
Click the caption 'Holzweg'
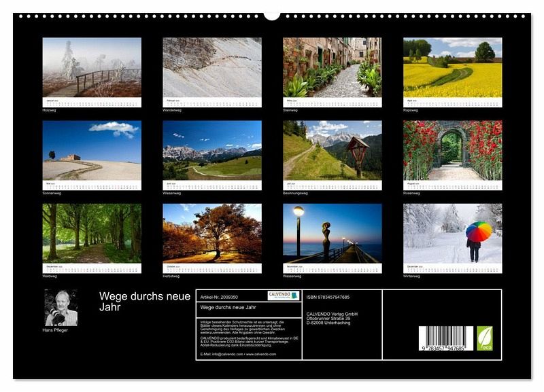tap(49, 110)
